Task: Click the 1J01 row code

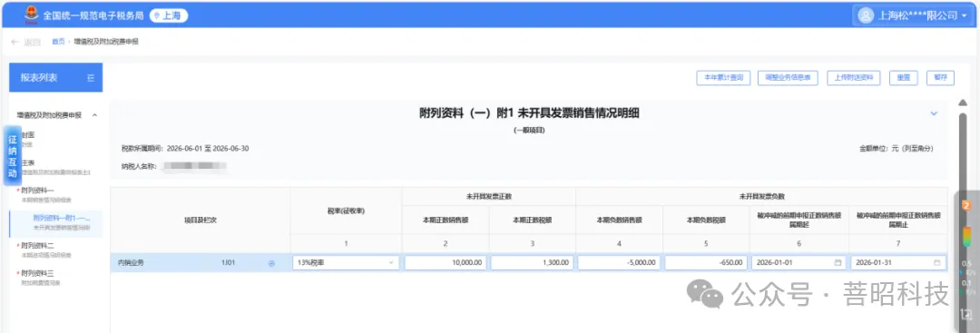Action: click(x=228, y=263)
